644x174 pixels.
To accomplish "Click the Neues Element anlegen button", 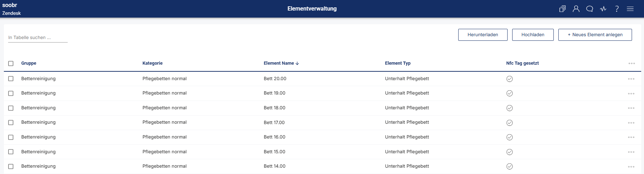I will pos(595,35).
